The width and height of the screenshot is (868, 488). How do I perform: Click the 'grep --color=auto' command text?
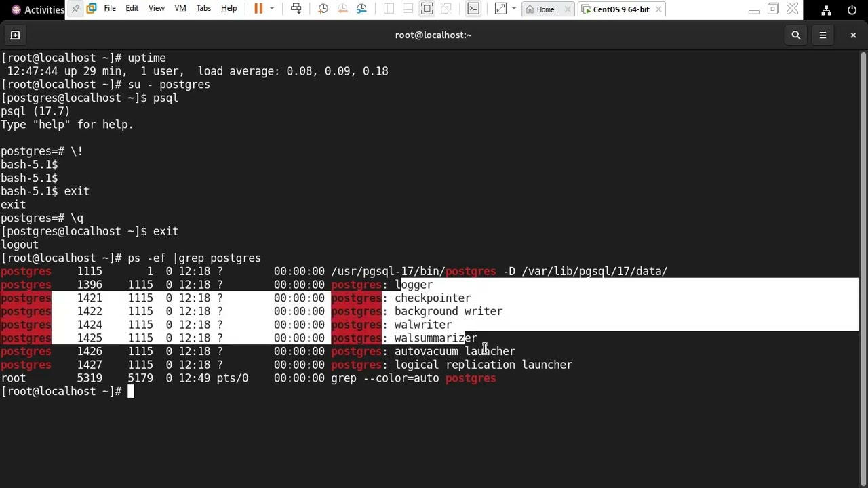[385, 378]
